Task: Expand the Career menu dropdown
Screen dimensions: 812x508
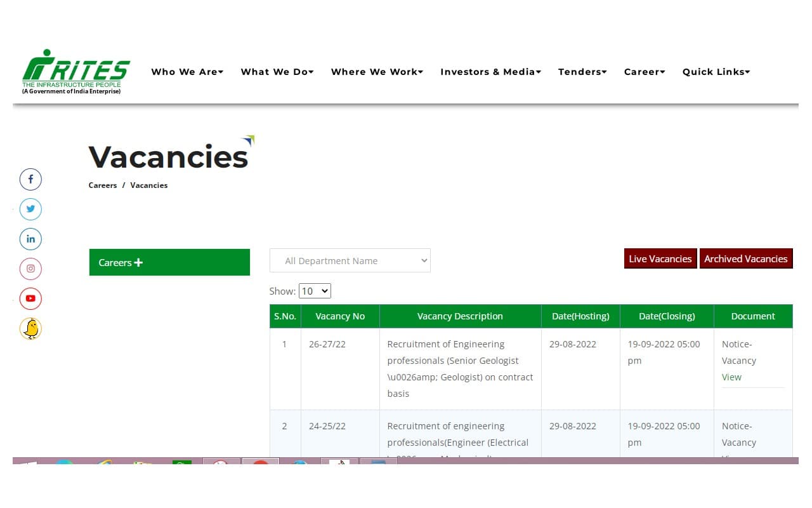Action: (644, 72)
